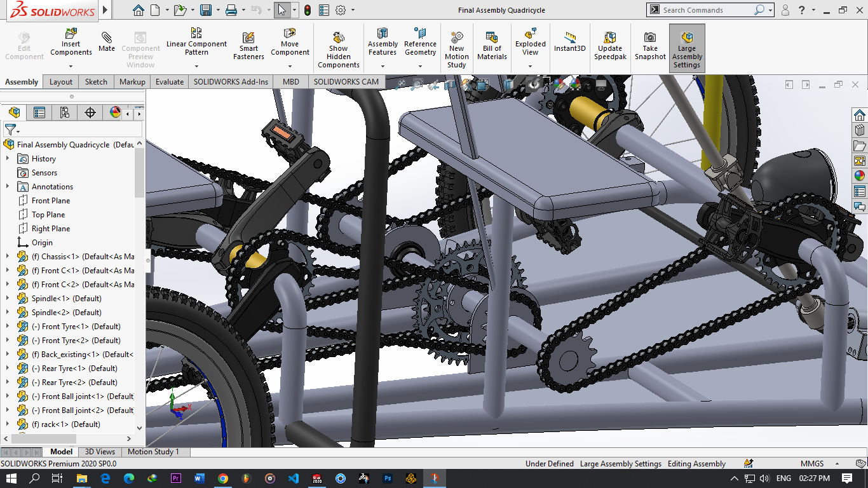Open Visual Studio Code from the taskbar
Image resolution: width=868 pixels, height=488 pixels.
[x=293, y=478]
